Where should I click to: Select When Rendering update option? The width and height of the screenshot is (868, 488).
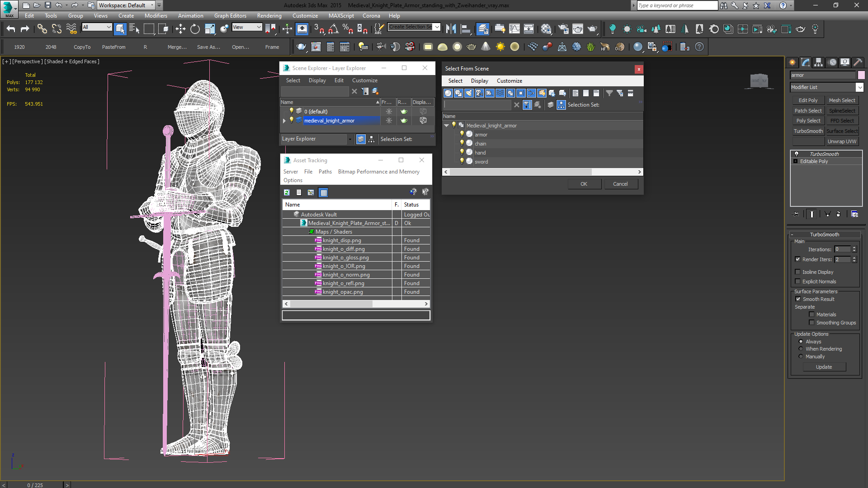(x=801, y=349)
